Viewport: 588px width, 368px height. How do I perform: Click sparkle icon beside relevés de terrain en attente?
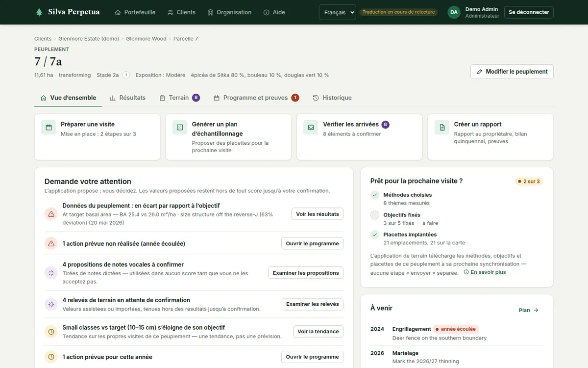(x=51, y=304)
